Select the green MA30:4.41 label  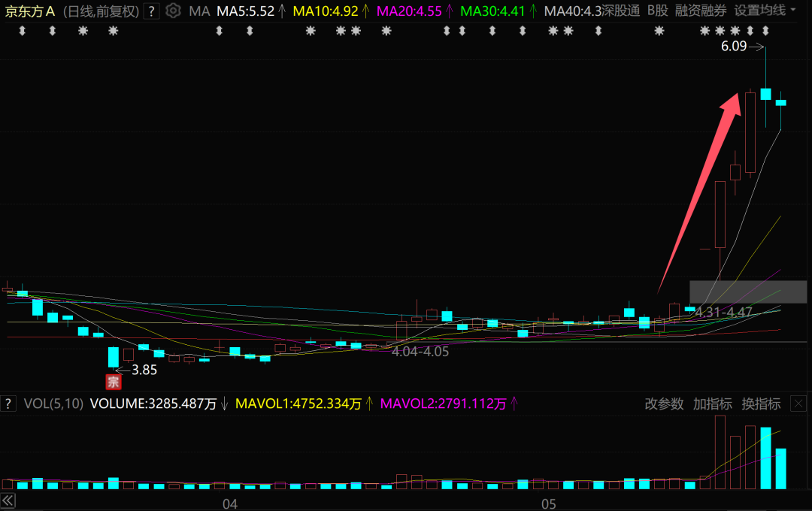(x=492, y=11)
